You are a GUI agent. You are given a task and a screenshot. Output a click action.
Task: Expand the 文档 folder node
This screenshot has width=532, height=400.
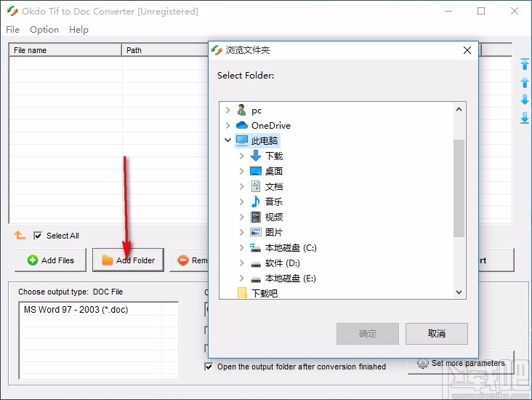(241, 186)
